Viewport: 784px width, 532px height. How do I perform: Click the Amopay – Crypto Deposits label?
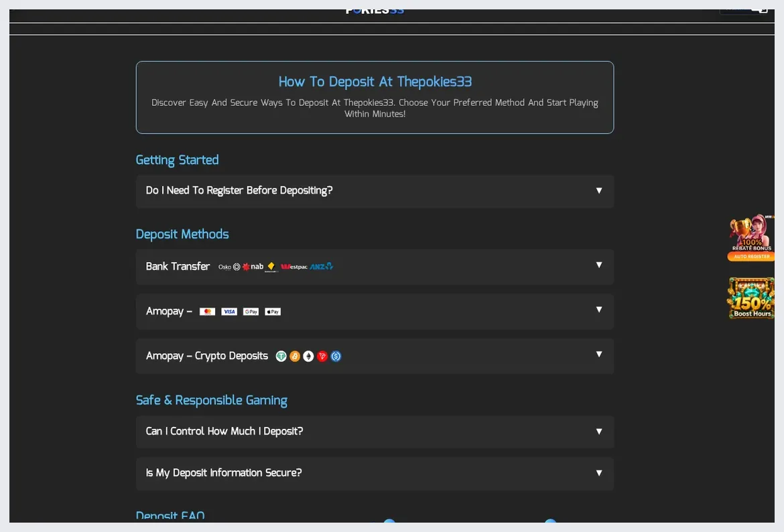click(207, 356)
